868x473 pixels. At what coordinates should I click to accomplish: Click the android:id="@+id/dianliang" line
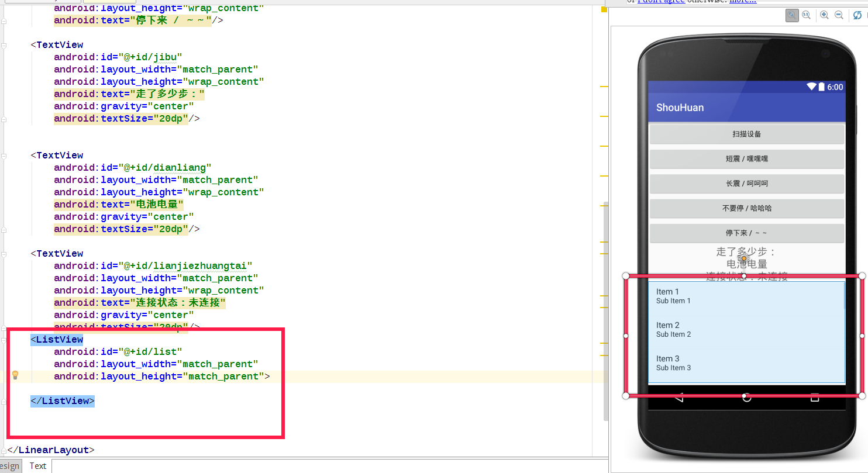133,168
